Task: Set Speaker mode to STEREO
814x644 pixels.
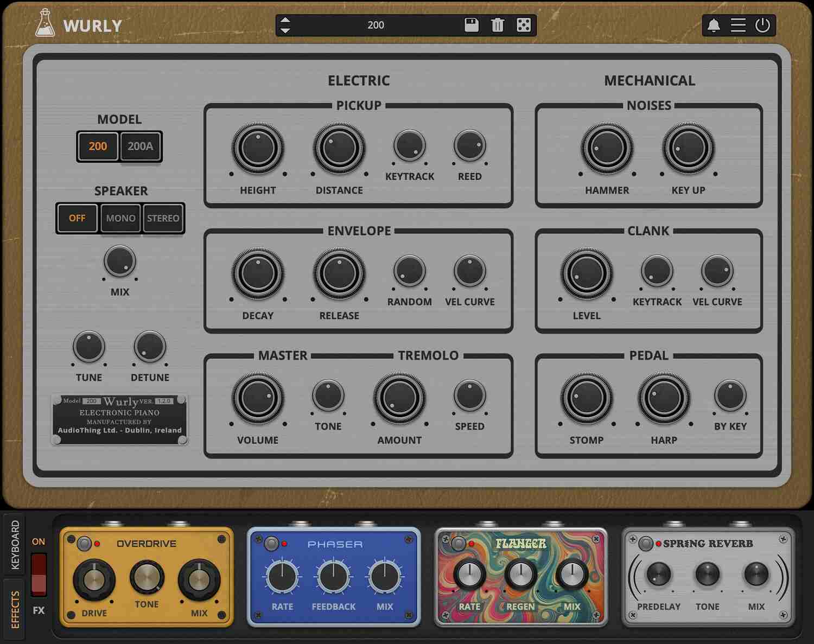Action: (x=163, y=218)
